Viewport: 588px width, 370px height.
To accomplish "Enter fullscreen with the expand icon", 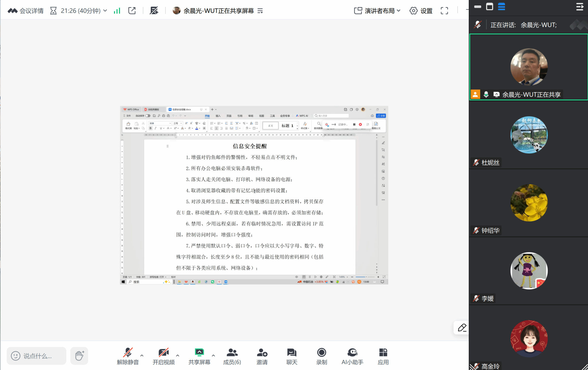I will coord(444,11).
